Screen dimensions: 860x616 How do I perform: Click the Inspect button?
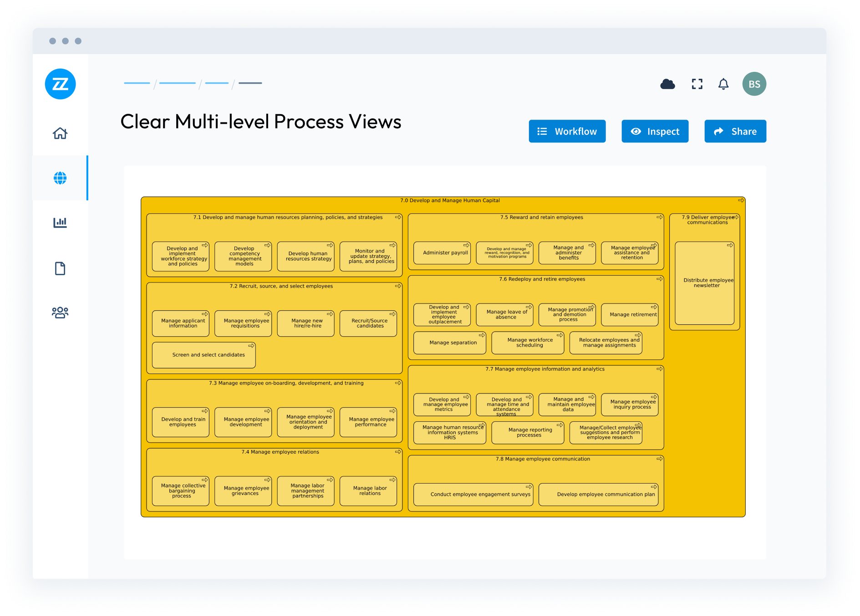pos(655,131)
